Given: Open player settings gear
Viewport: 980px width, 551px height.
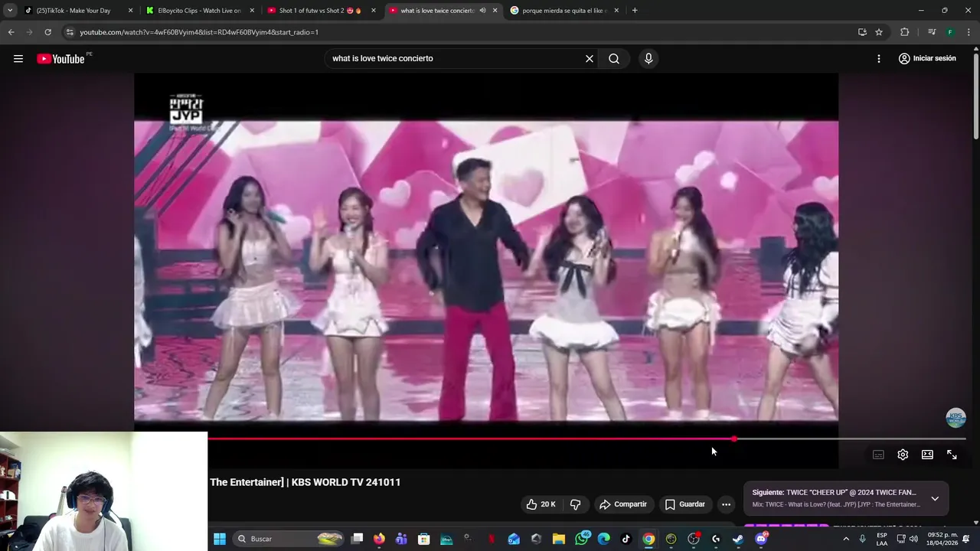Looking at the screenshot, I should click(903, 455).
